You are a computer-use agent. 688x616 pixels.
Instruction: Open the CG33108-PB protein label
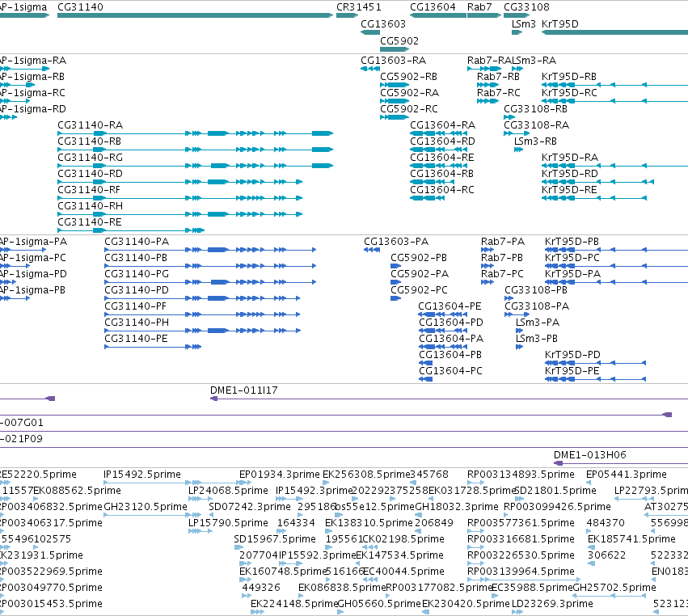click(536, 290)
